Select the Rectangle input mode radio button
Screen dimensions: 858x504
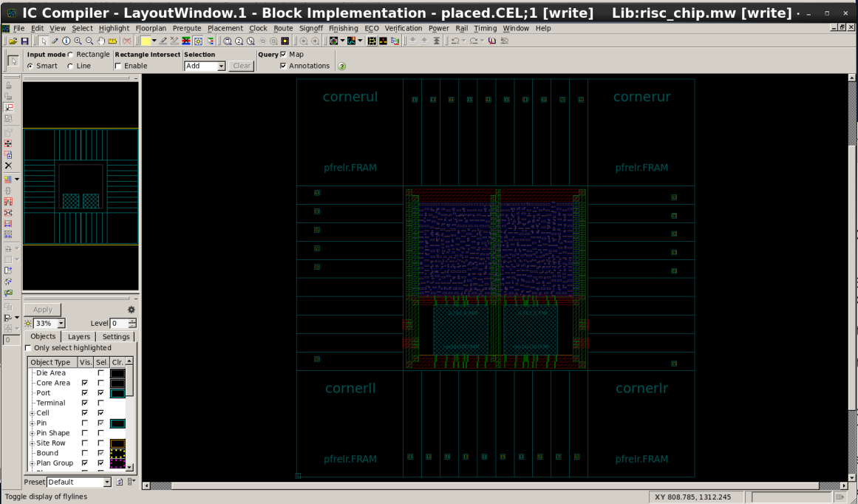[x=70, y=54]
